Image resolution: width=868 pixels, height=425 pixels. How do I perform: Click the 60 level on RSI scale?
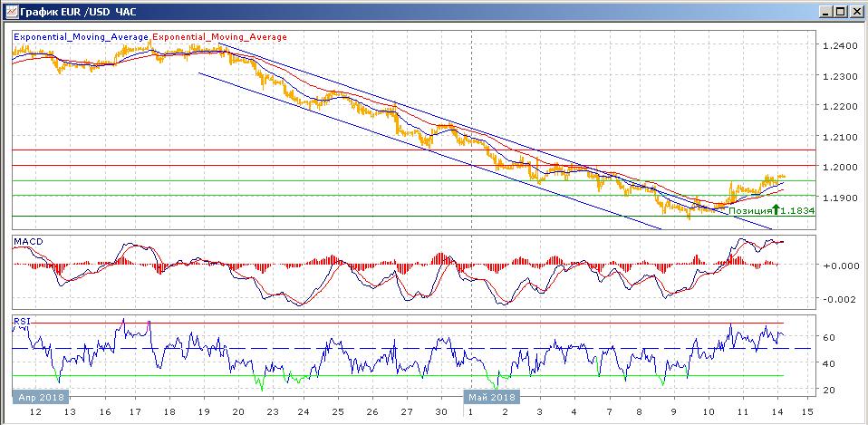pyautogui.click(x=826, y=337)
